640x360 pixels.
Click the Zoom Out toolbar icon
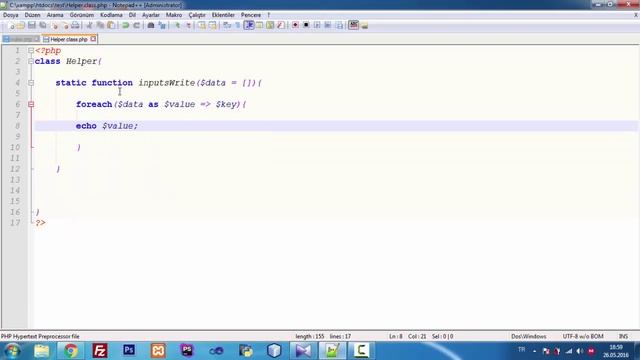[x=188, y=25]
